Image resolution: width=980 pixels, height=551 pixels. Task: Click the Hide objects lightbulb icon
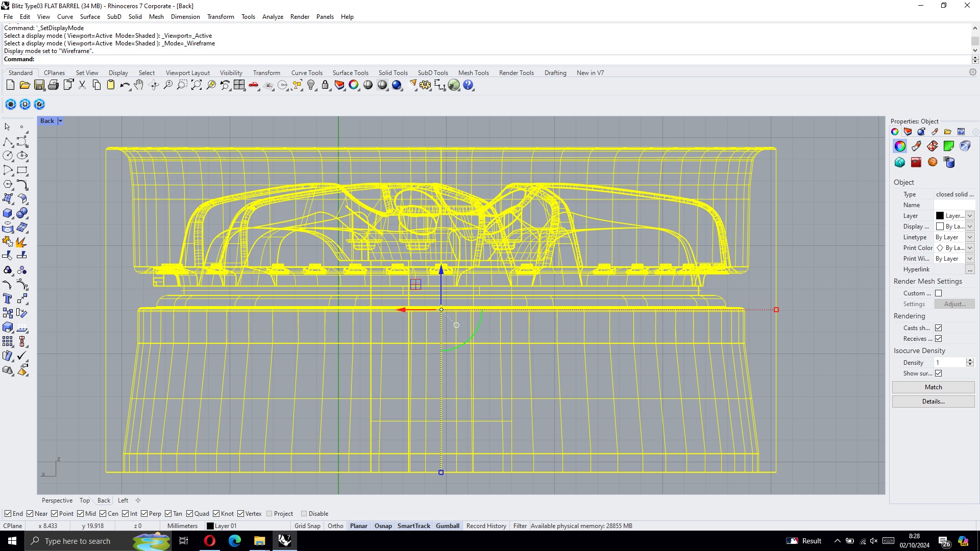pos(311,85)
